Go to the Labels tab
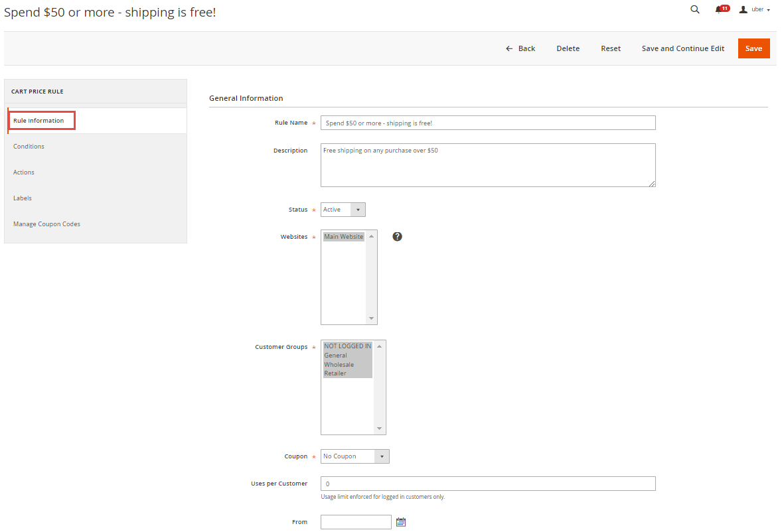 [x=23, y=198]
